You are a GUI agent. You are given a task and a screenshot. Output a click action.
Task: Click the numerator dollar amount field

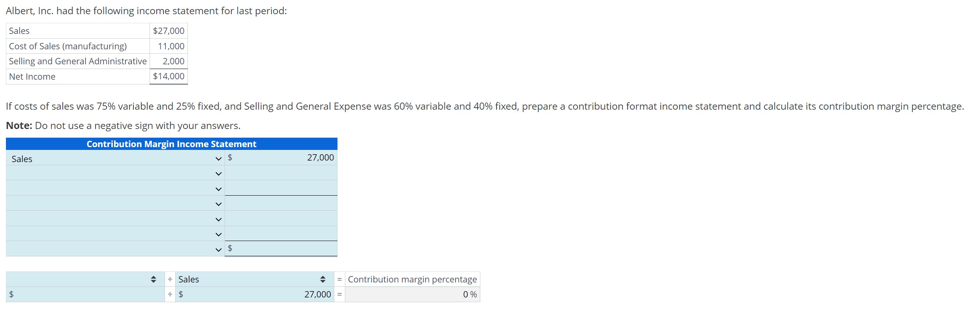pos(85,294)
